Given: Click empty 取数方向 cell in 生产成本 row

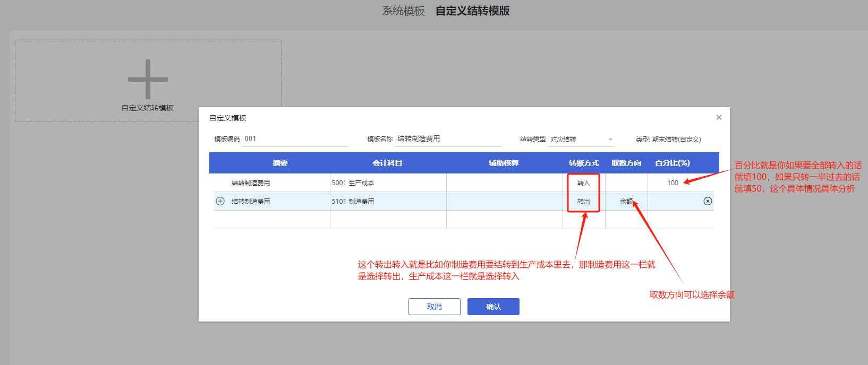Looking at the screenshot, I should coord(626,183).
